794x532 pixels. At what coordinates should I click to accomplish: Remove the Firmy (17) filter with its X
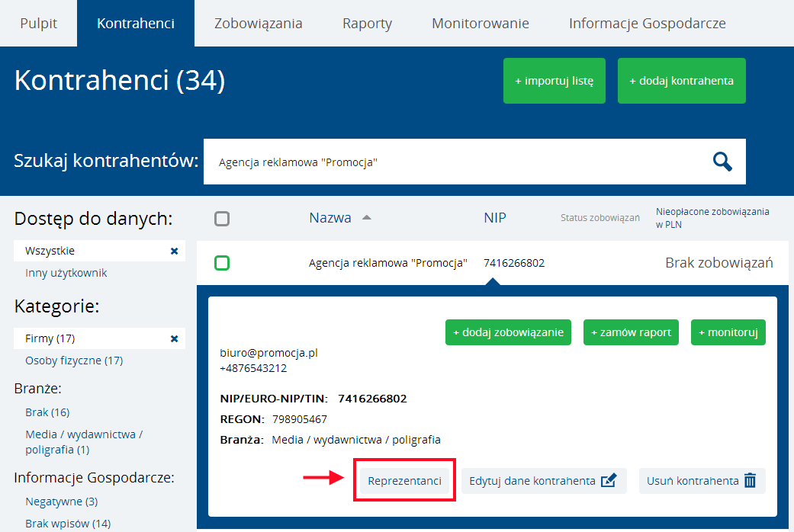coord(174,338)
